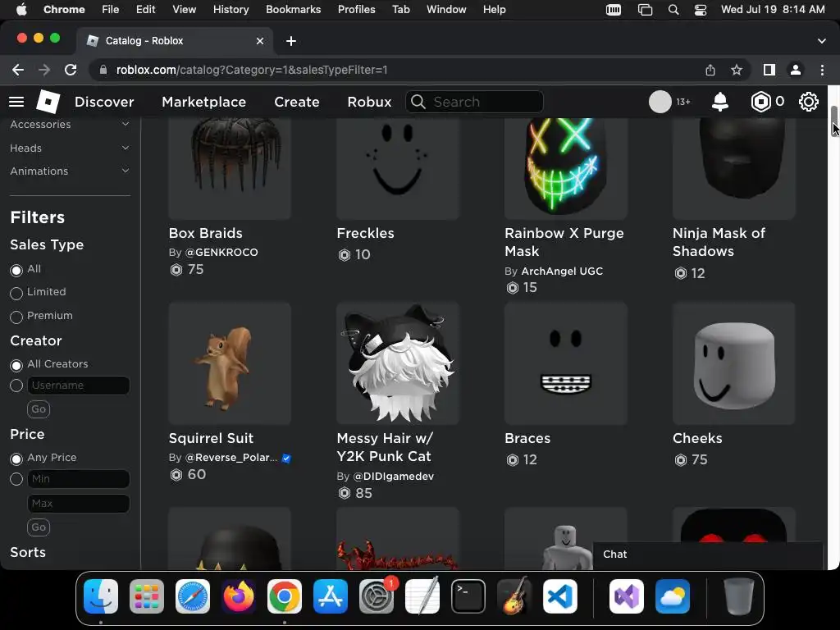The height and width of the screenshot is (630, 840).
Task: Select the Premium sales type radio
Action: (16, 317)
